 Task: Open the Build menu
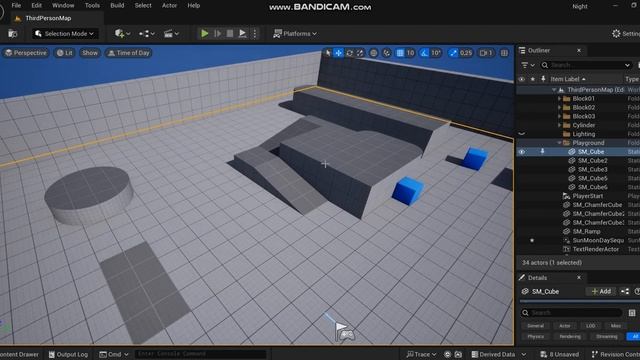(117, 5)
